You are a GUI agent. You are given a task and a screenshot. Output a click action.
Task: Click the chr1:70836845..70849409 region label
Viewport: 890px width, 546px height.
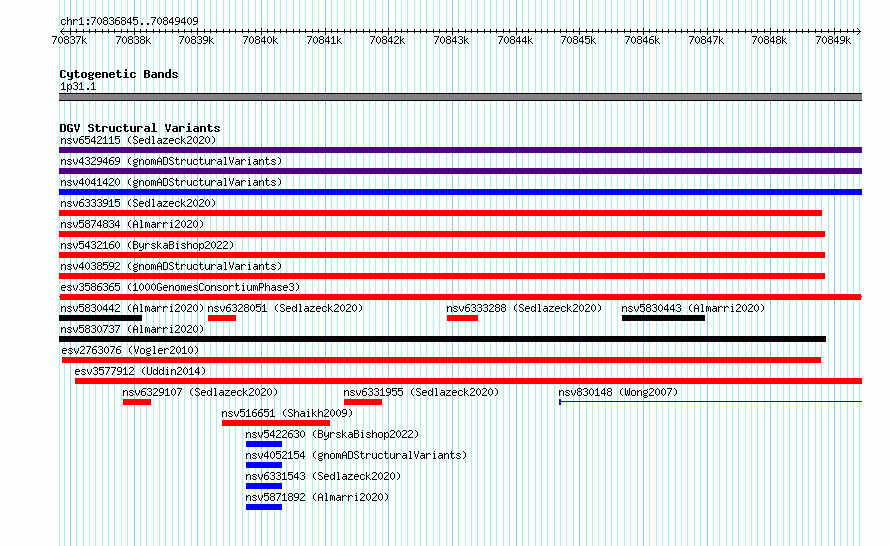(129, 21)
